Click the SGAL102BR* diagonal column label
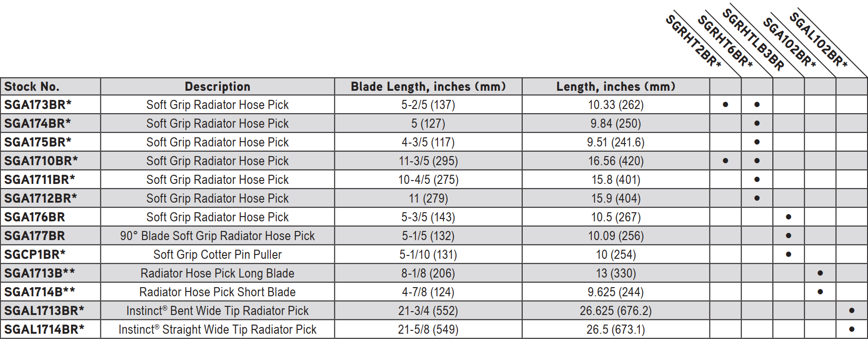The height and width of the screenshot is (339, 868). point(819,39)
